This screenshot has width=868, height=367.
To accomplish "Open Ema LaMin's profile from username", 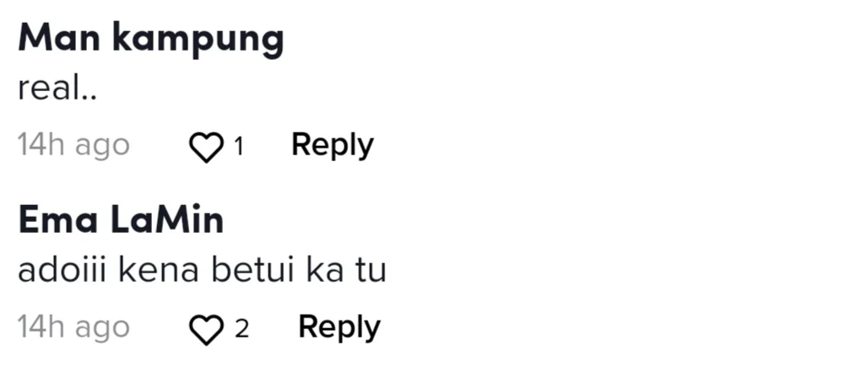I will click(122, 219).
